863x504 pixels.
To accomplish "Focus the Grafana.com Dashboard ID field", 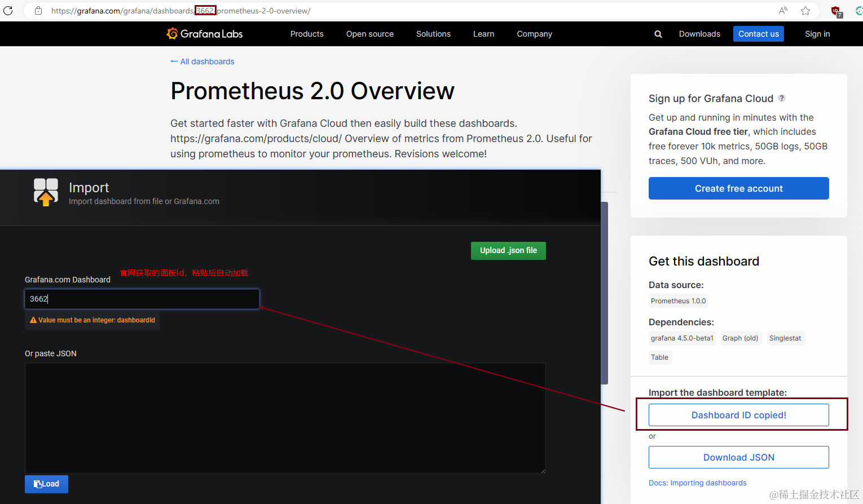I will (142, 299).
